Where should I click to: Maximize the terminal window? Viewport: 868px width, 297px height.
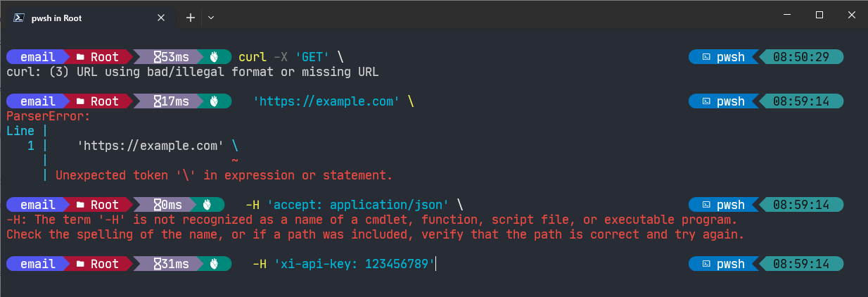coord(819,15)
